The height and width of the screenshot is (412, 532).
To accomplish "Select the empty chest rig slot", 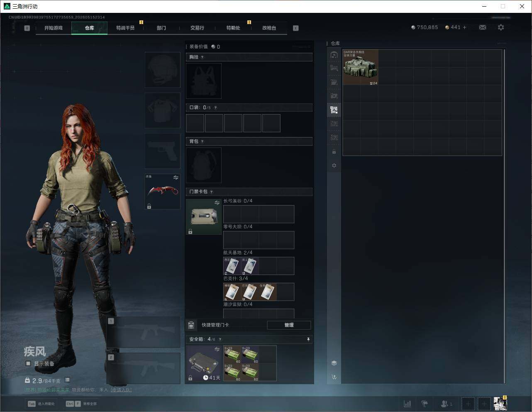I will (x=204, y=81).
